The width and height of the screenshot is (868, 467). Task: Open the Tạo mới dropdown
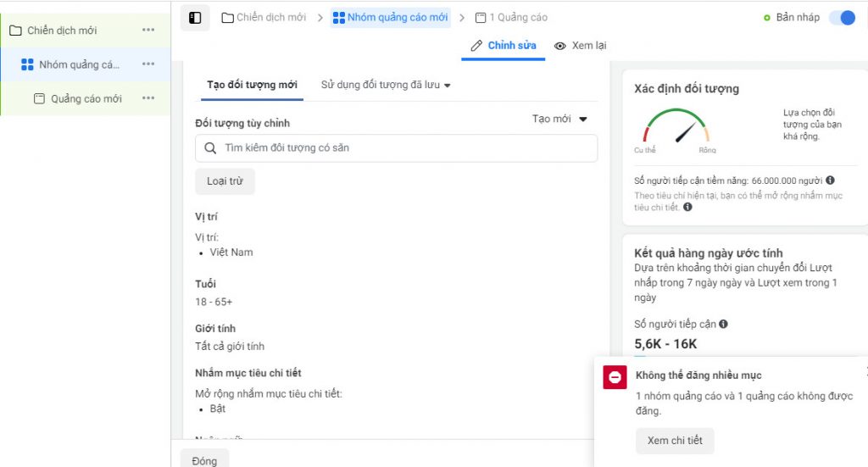tap(559, 119)
